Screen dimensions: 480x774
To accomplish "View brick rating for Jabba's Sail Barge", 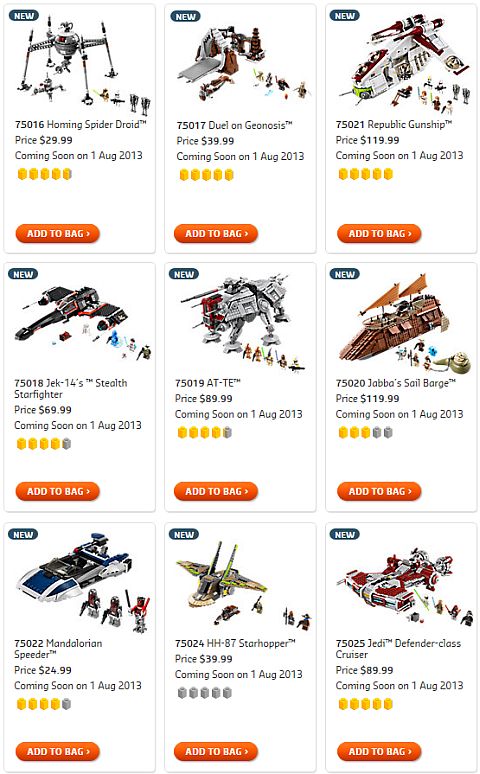I will pos(365,432).
